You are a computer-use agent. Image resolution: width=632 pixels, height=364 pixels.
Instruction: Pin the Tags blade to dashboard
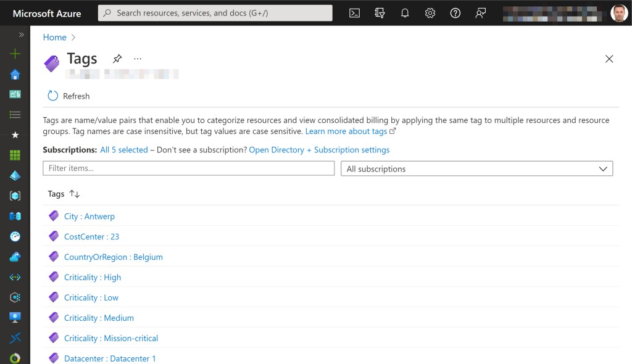point(117,59)
